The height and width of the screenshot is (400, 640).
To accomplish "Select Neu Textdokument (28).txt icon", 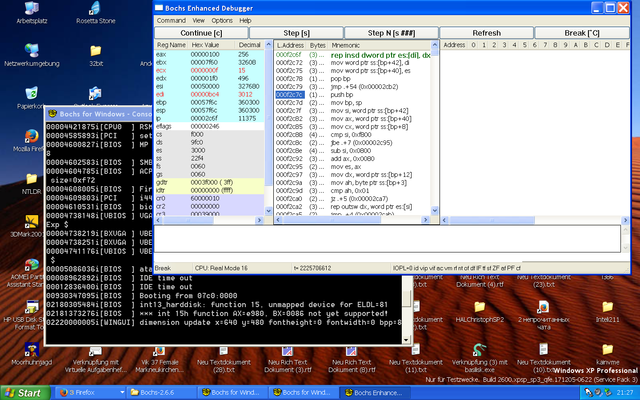I will click(224, 358).
